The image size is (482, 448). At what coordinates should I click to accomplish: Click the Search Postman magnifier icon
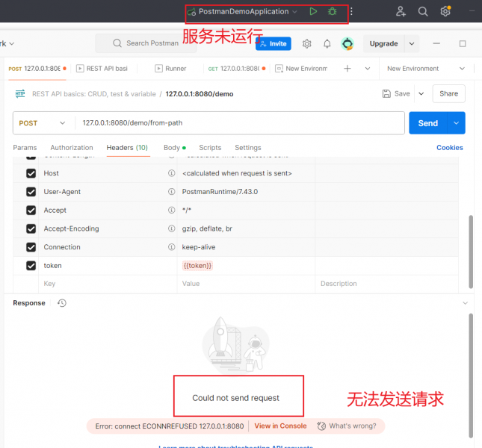coord(117,43)
